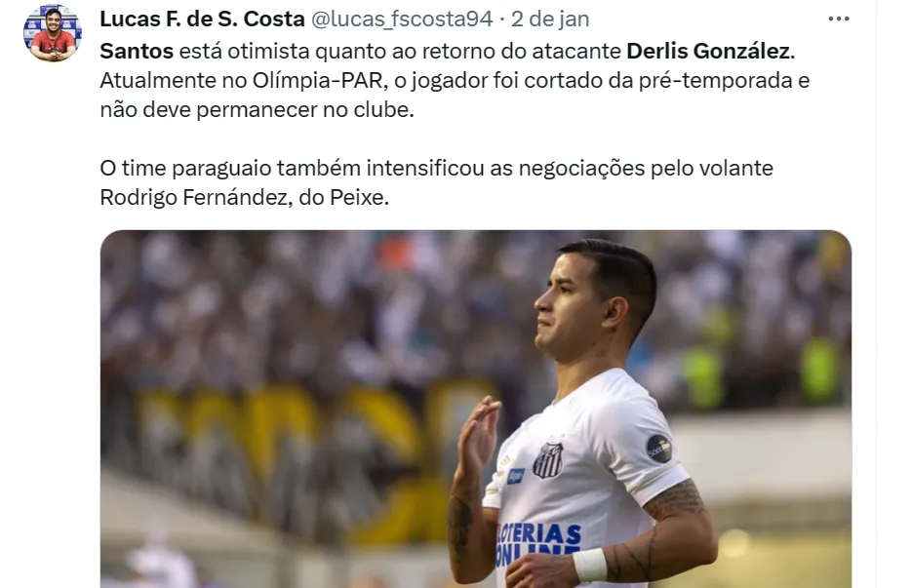Click the round sleeve badge on the jersey
The height and width of the screenshot is (588, 912).
click(659, 449)
